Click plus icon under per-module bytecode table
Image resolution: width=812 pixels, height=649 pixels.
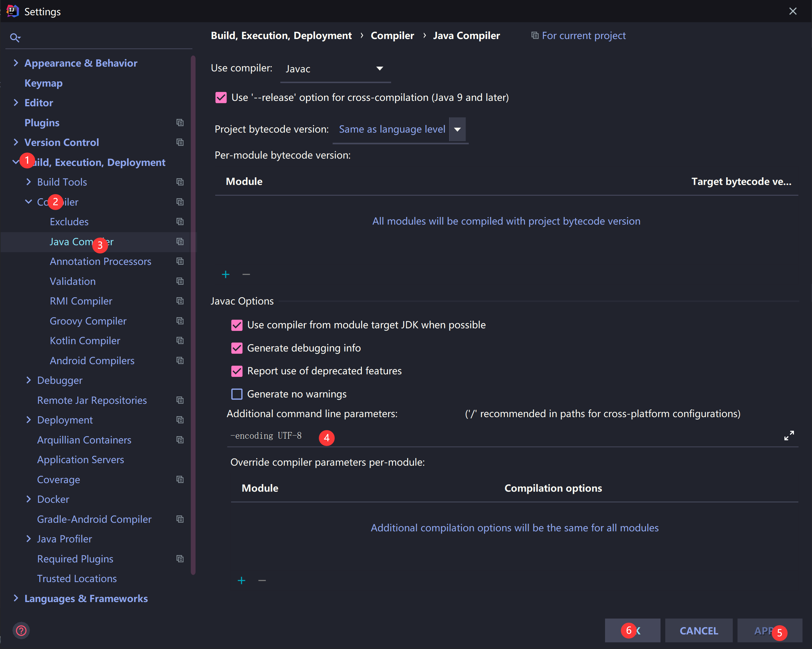coord(226,274)
